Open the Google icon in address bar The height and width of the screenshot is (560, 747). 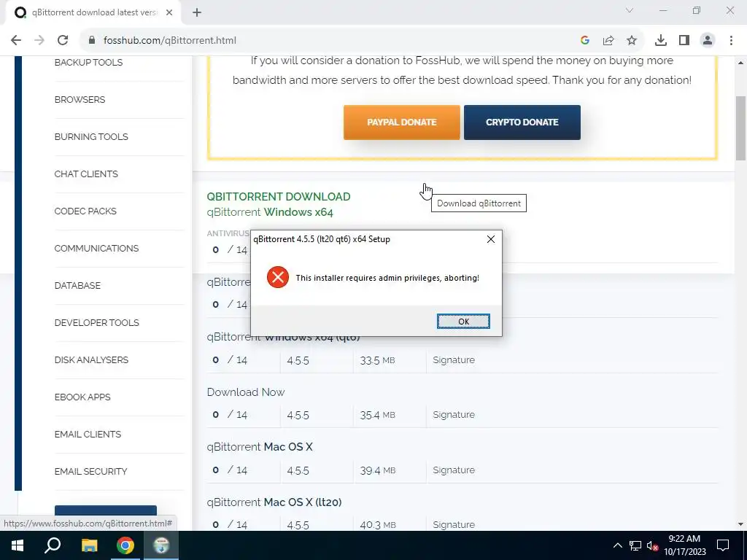[585, 41]
